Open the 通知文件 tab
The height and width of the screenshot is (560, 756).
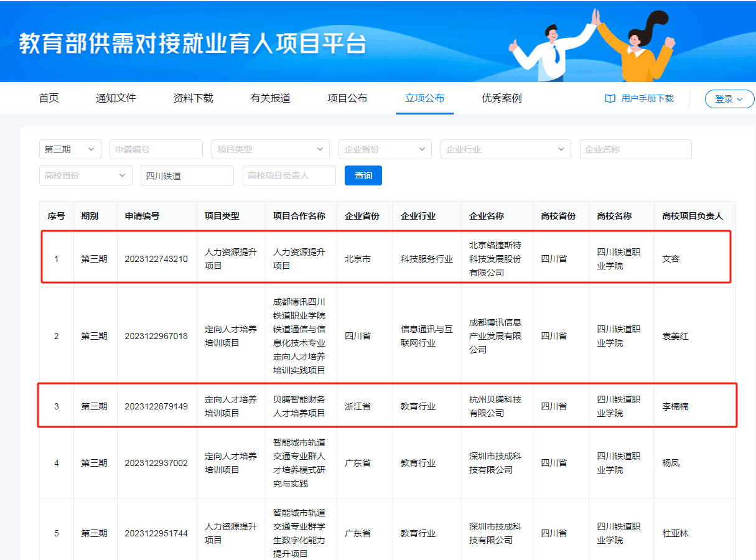click(116, 98)
